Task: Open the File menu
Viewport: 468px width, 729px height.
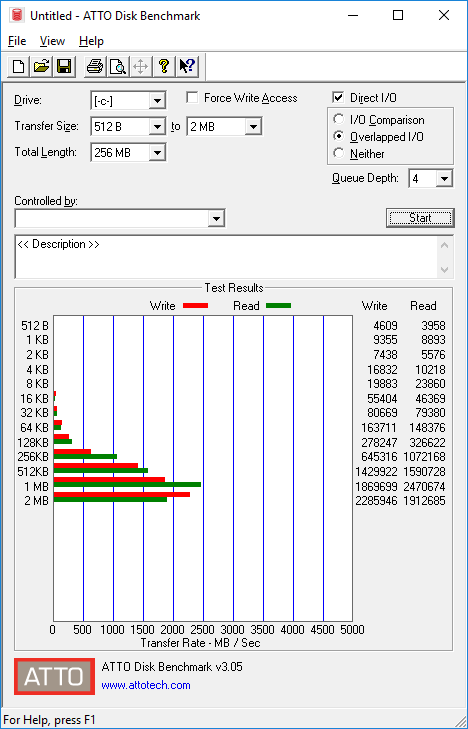Action: pyautogui.click(x=17, y=41)
